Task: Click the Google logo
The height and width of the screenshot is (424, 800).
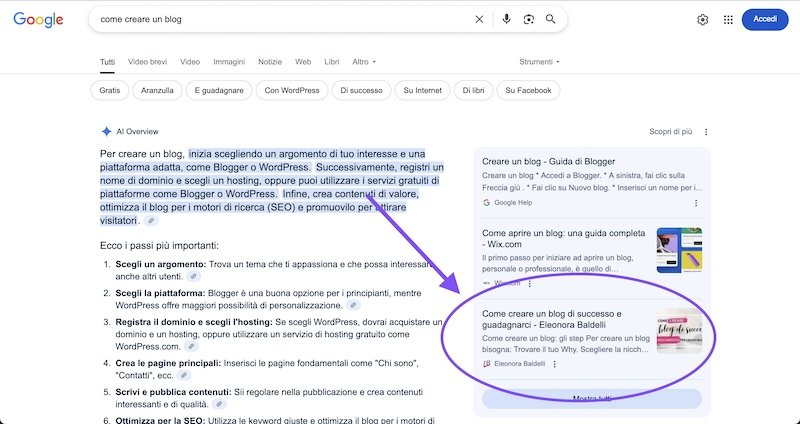Action: tap(38, 19)
